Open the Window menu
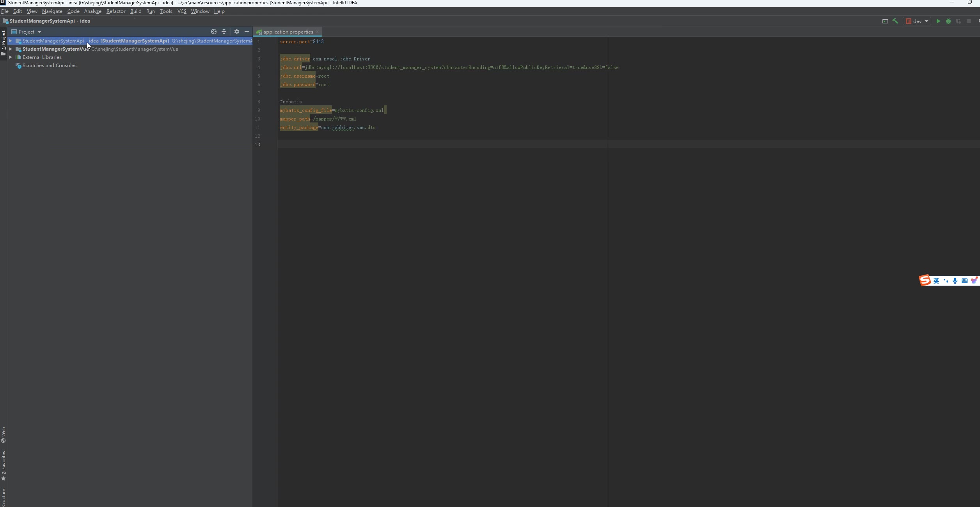The height and width of the screenshot is (507, 980). pyautogui.click(x=200, y=11)
